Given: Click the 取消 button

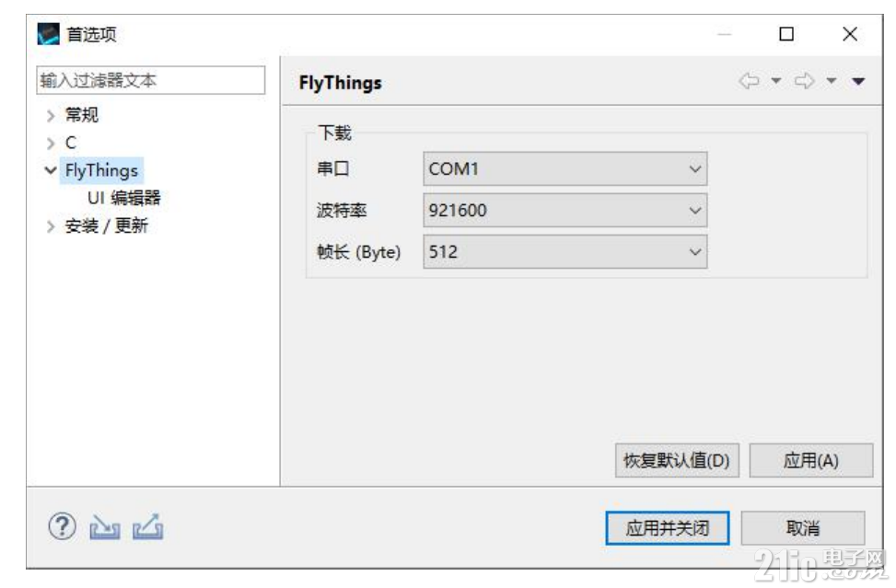Looking at the screenshot, I should point(803,528).
